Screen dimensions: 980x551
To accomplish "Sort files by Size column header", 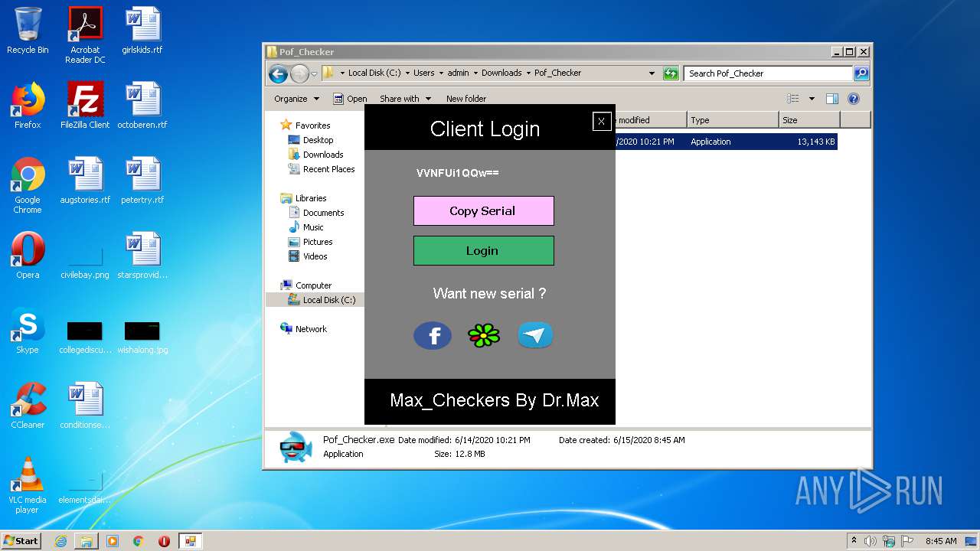I will click(x=809, y=120).
